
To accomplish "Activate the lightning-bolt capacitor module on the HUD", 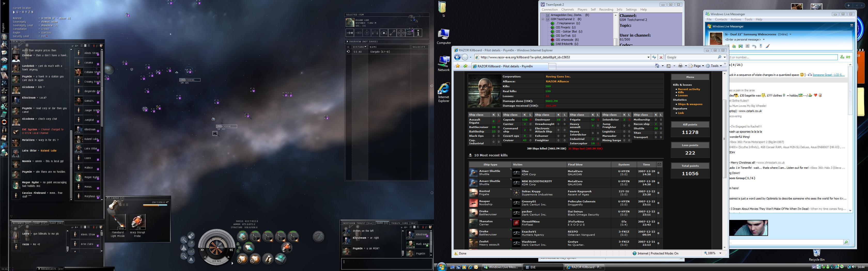I will pos(268,259).
